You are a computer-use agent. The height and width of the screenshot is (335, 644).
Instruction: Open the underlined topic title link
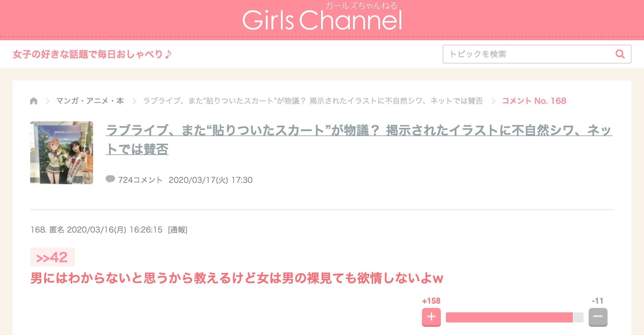click(x=359, y=140)
